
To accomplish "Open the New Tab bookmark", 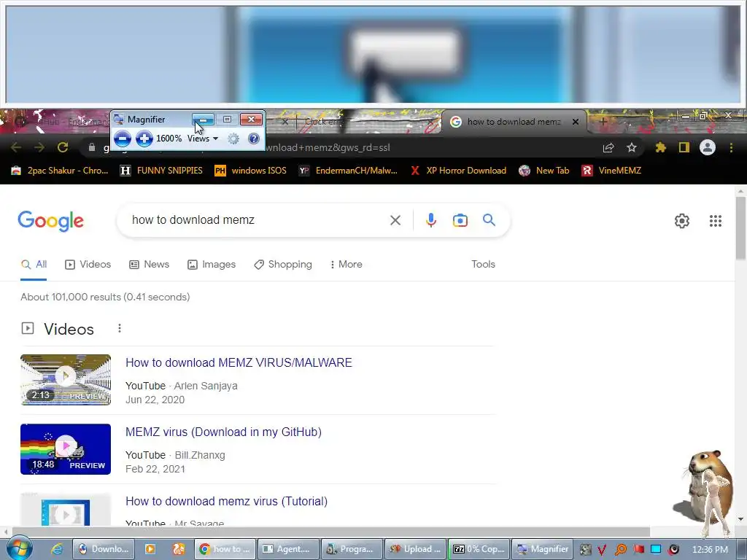I will pyautogui.click(x=544, y=171).
